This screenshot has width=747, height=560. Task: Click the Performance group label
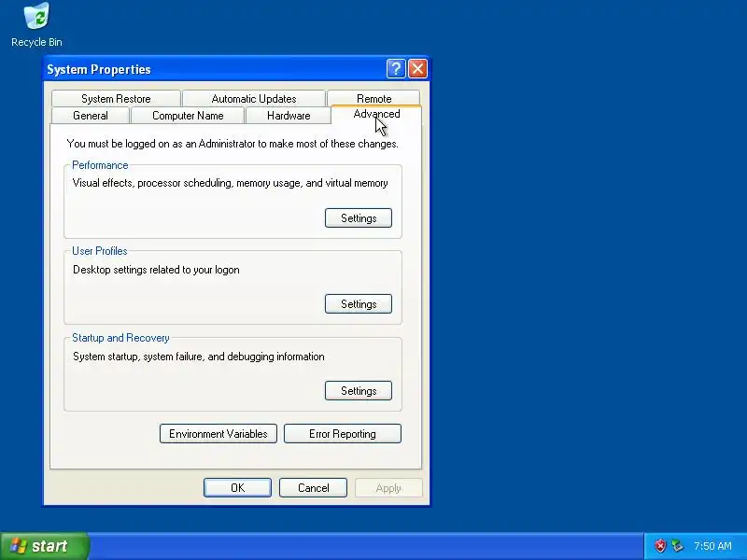(100, 165)
